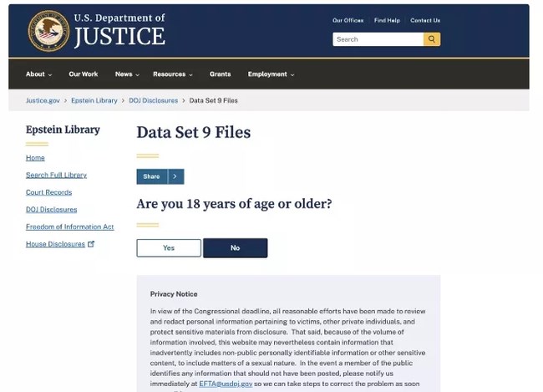The height and width of the screenshot is (392, 543).
Task: Open the Our Work menu item
Action: tap(83, 74)
